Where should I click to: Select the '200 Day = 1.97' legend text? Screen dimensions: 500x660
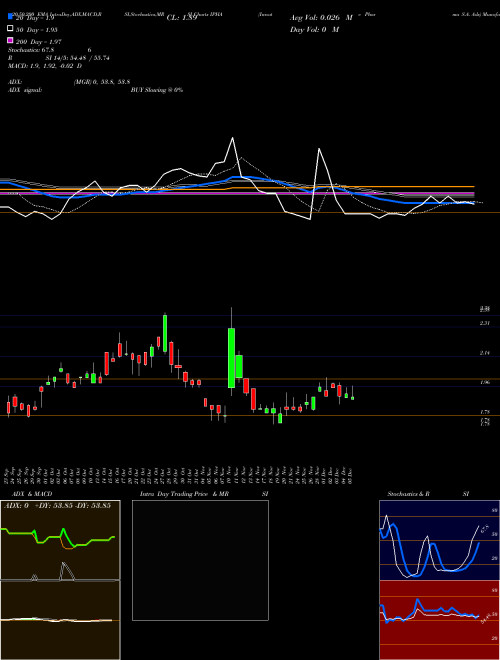coord(39,42)
